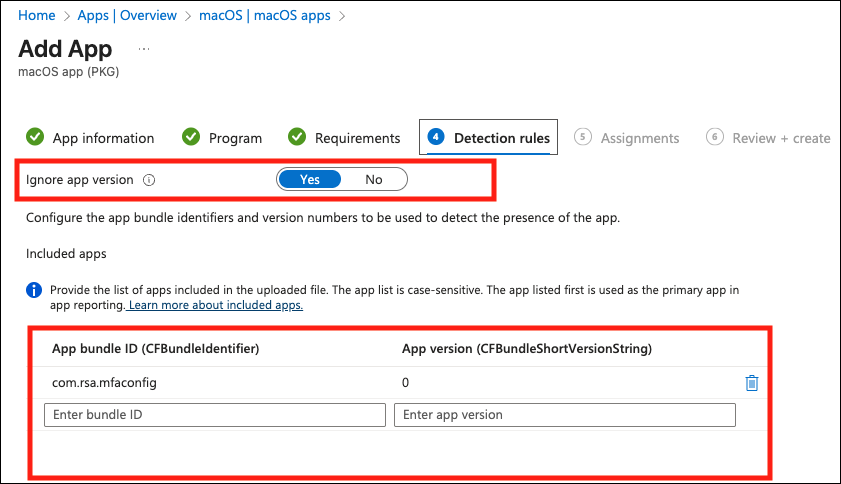
Task: Click the Requirements green checkmark icon
Action: [x=297, y=137]
